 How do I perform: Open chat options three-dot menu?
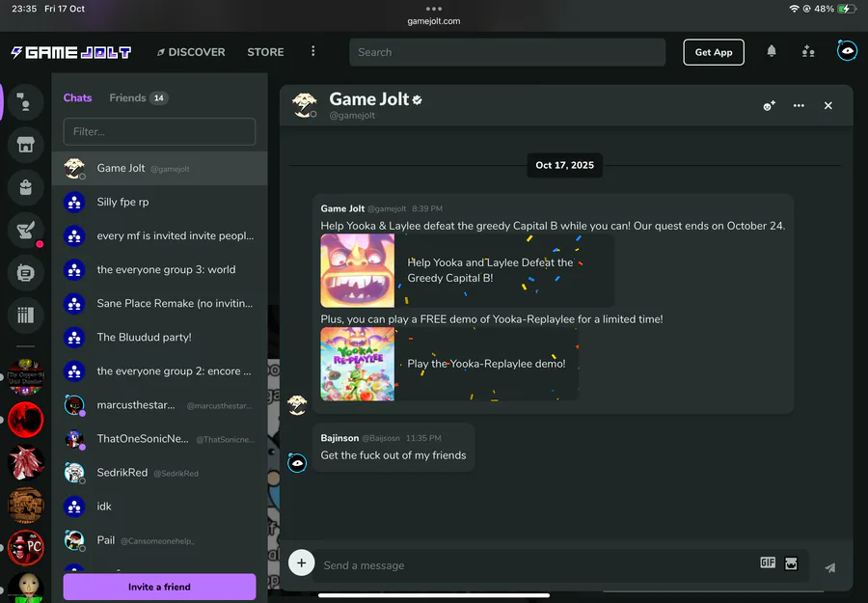pos(799,106)
